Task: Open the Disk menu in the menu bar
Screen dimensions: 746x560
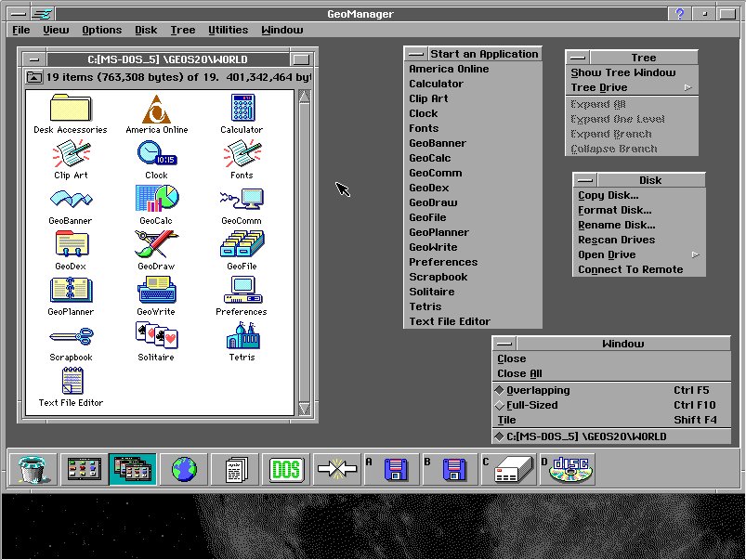Action: pyautogui.click(x=146, y=30)
